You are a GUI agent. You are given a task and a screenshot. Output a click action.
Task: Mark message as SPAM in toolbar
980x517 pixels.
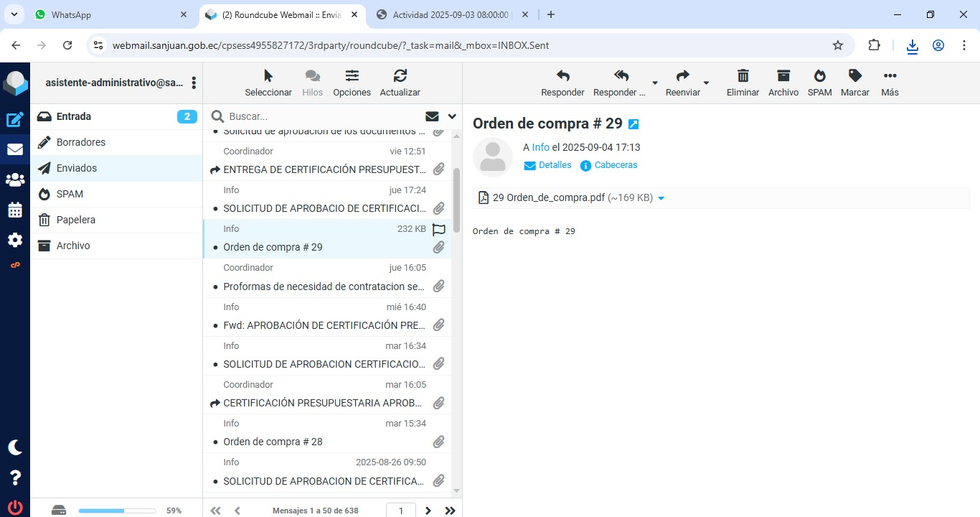point(819,83)
